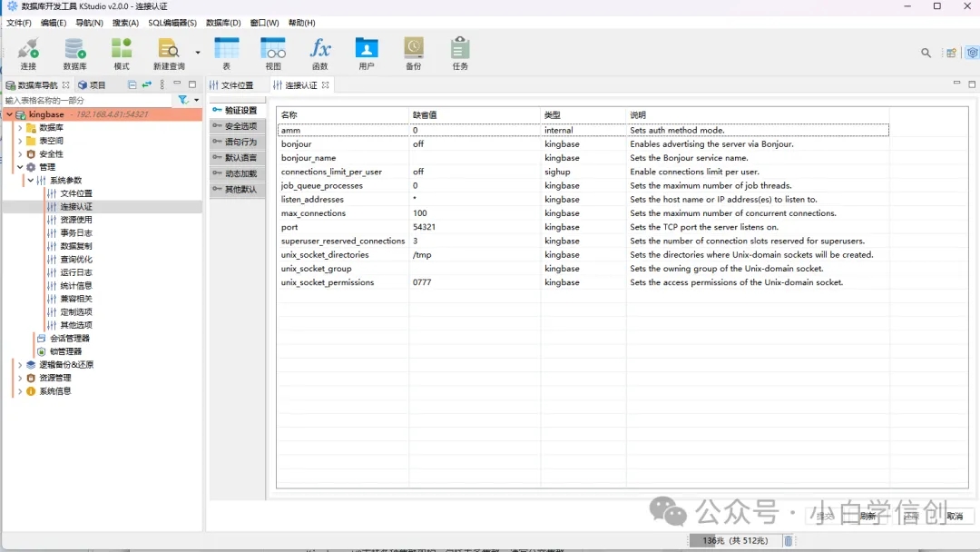Viewport: 980px width, 552px height.
Task: Click the search magnifier icon in toolbar
Action: point(926,54)
